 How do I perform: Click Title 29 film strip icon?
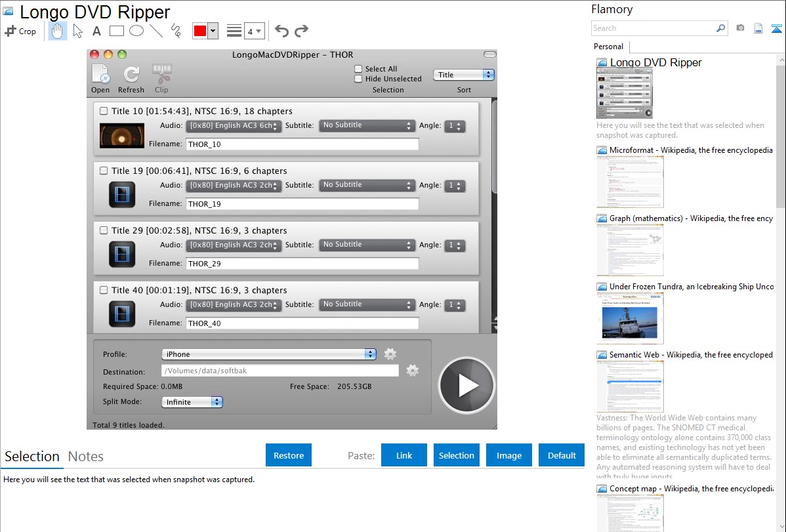pos(122,255)
